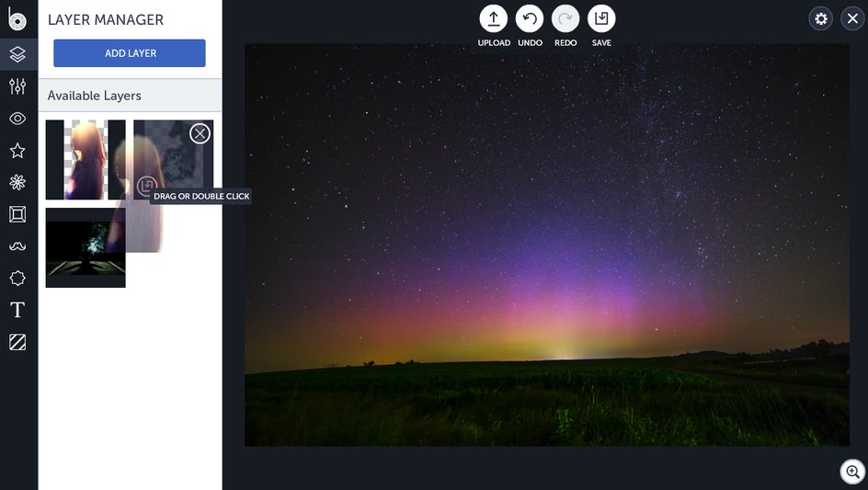The image size is (868, 490).
Task: Open the Textures diagonal-stripe icon
Action: (17, 342)
